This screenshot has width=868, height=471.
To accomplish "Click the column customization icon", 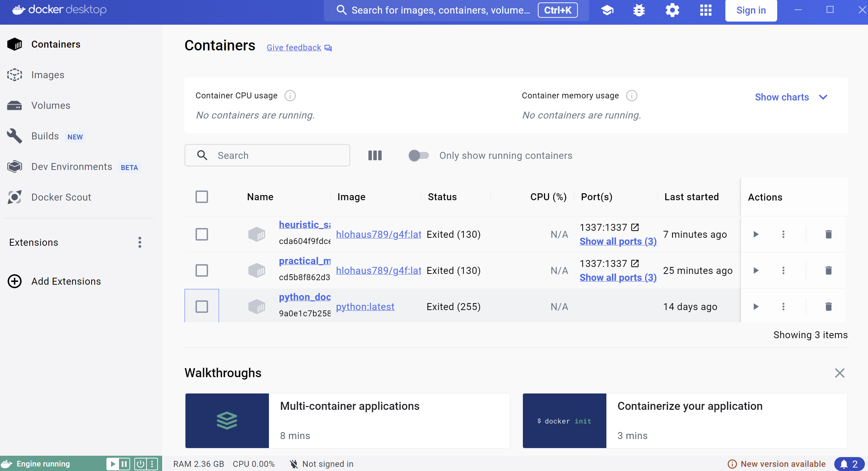I will pyautogui.click(x=375, y=155).
